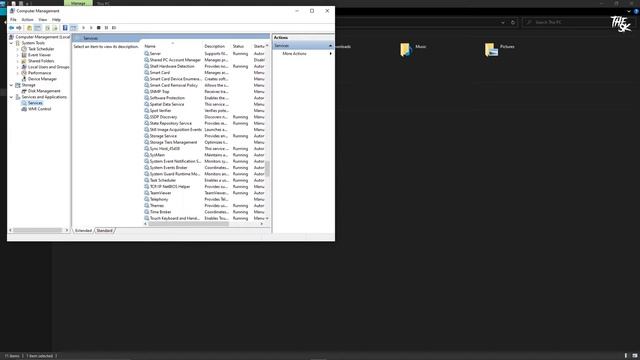Open the Help menu
The image size is (640, 360).
click(56, 20)
